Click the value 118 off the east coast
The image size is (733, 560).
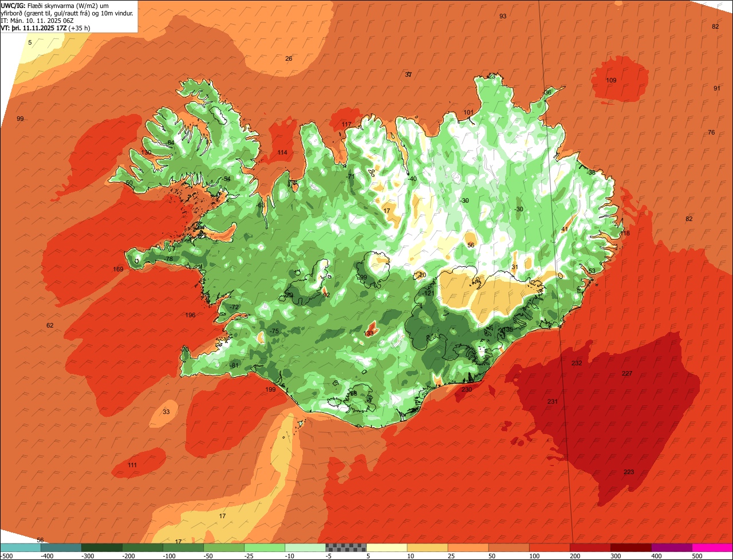click(x=625, y=233)
